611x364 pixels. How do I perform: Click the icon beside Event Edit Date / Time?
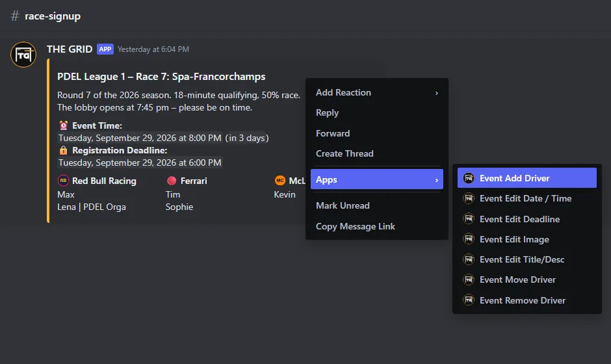pyautogui.click(x=469, y=198)
